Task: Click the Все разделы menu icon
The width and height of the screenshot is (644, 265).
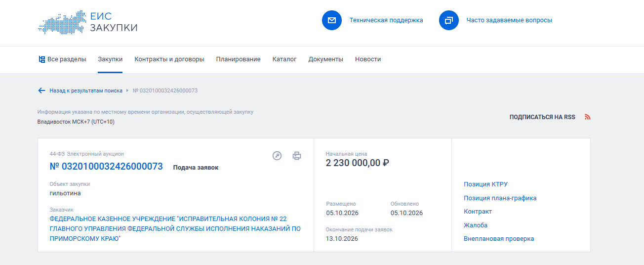Action: click(x=41, y=59)
